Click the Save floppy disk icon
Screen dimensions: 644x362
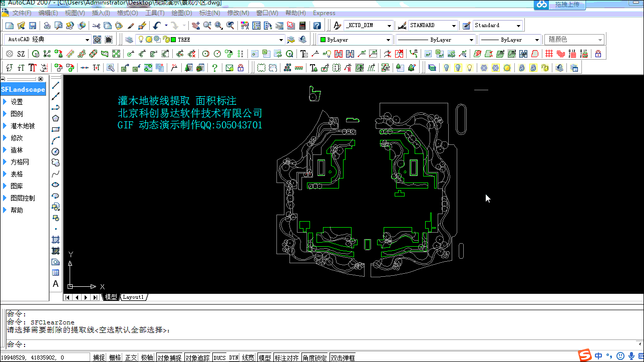(x=33, y=26)
